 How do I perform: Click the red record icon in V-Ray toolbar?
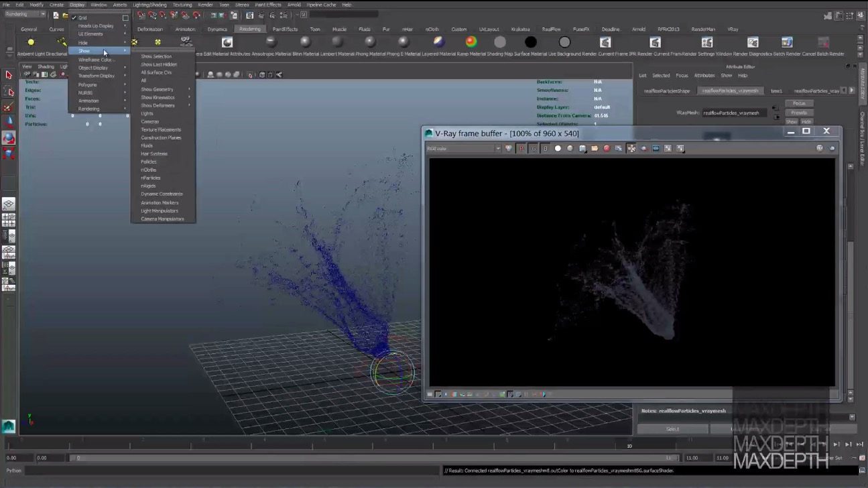click(x=606, y=148)
